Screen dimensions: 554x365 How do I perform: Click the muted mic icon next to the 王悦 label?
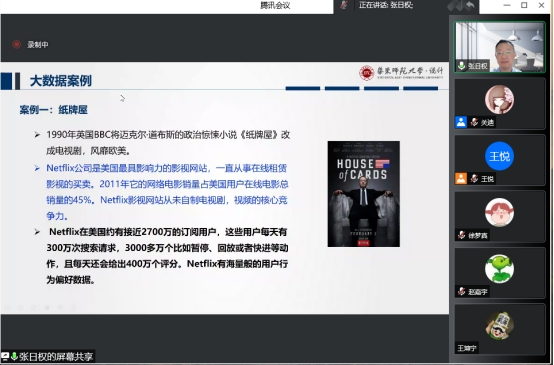[474, 179]
